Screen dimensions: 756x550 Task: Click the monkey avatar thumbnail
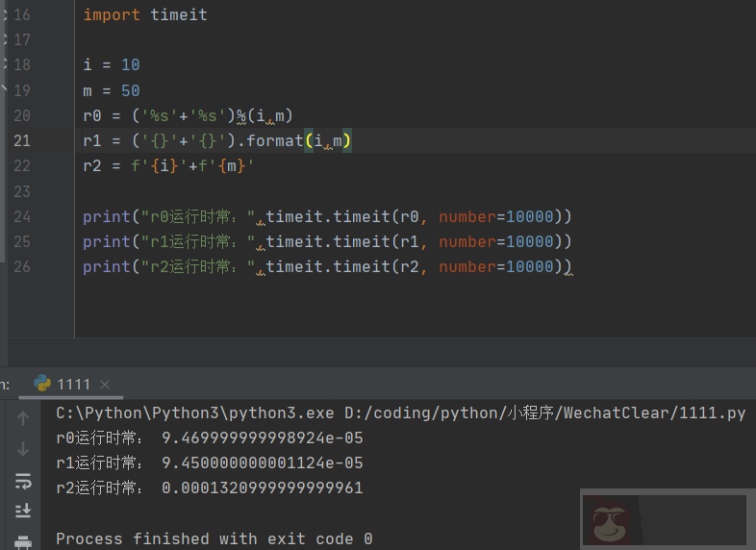611,520
